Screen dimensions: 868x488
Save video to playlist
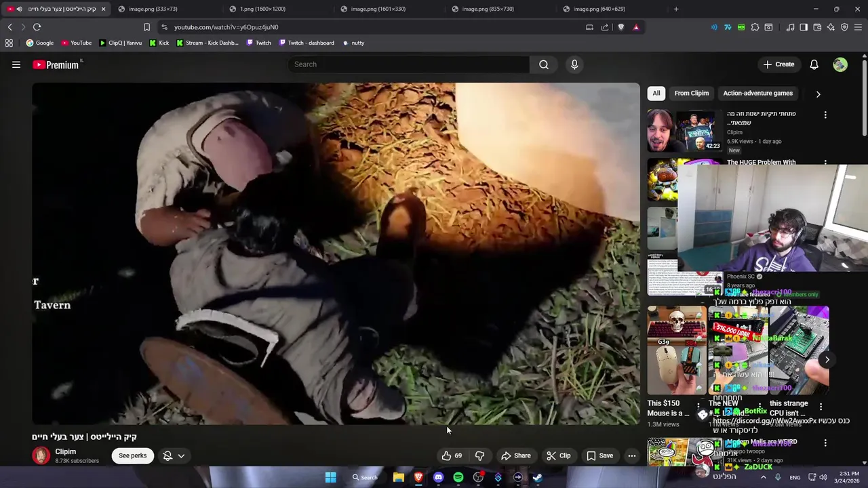click(599, 455)
